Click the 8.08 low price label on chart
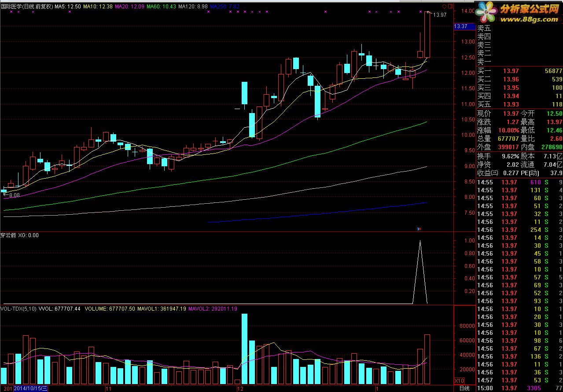563x392 pixels. click(x=15, y=195)
